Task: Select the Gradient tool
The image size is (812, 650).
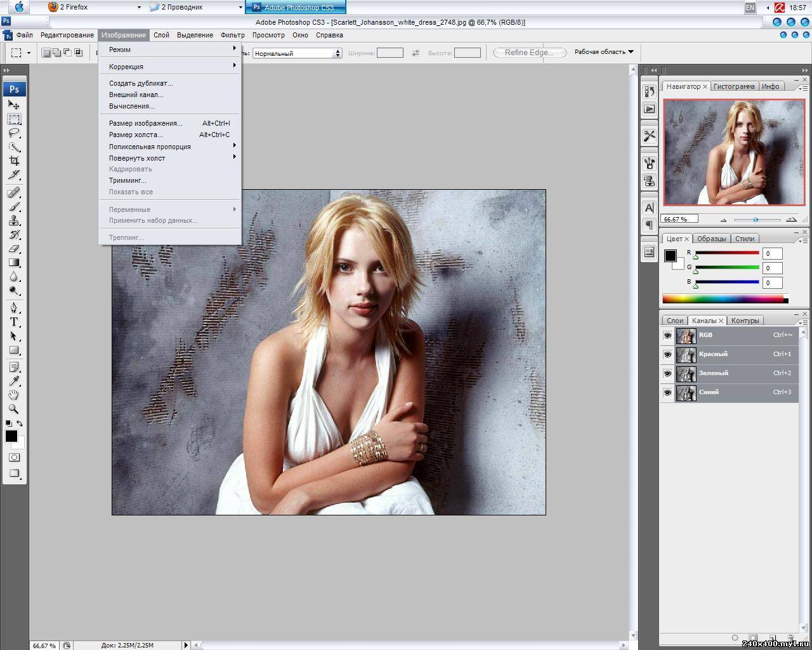Action: [14, 262]
